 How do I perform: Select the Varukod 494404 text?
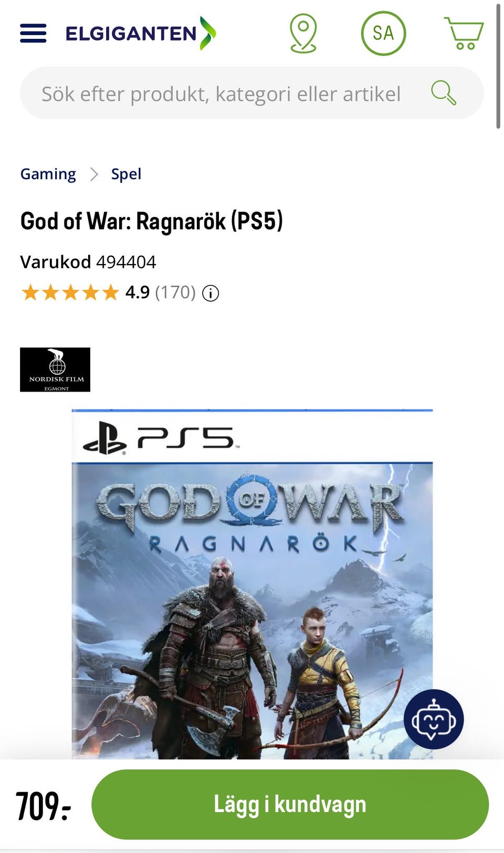tap(88, 261)
